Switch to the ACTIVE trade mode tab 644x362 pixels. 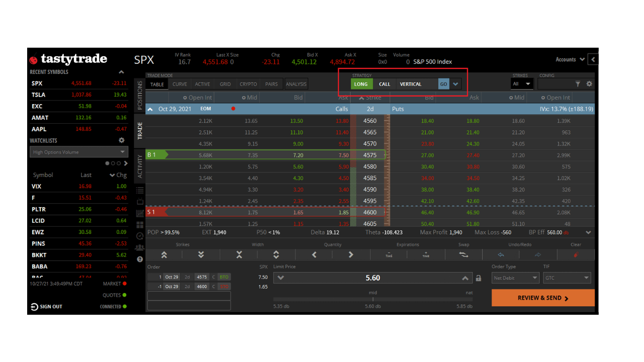coord(202,84)
